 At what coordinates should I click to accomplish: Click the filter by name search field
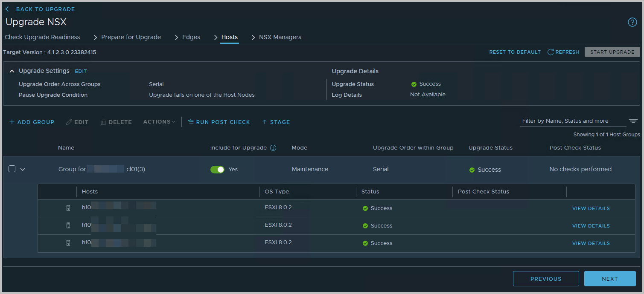point(572,121)
